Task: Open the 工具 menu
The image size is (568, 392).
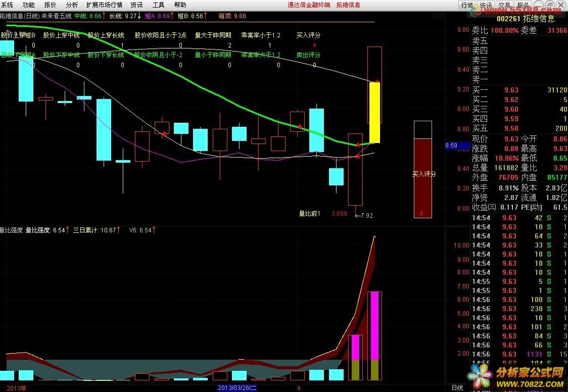Action: tap(158, 5)
